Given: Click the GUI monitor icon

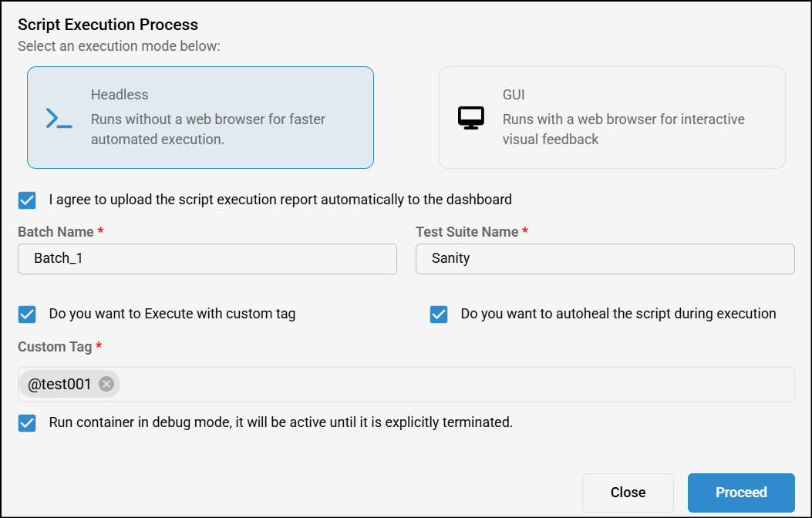Looking at the screenshot, I should pos(470,118).
